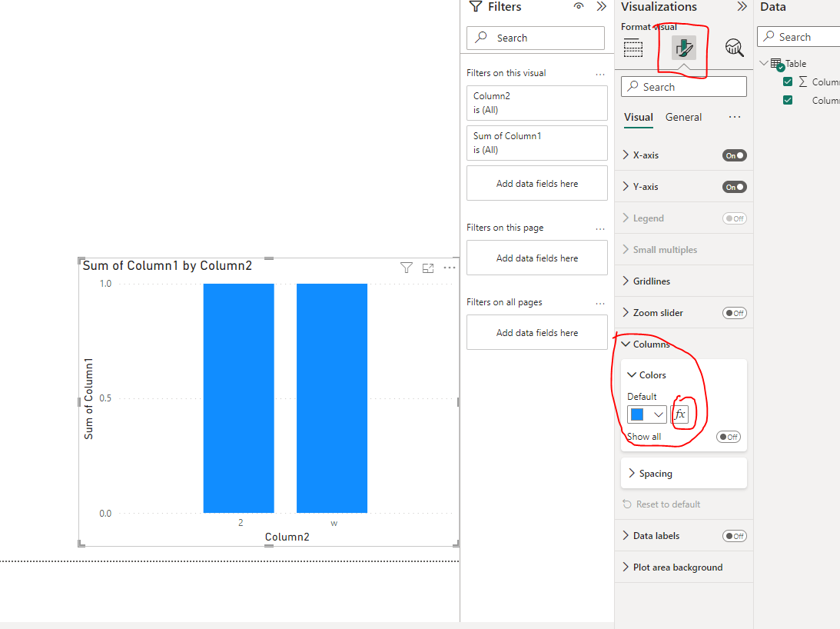Open More options ellipsis beside General tab
Screen dimensions: 840x629
point(735,117)
